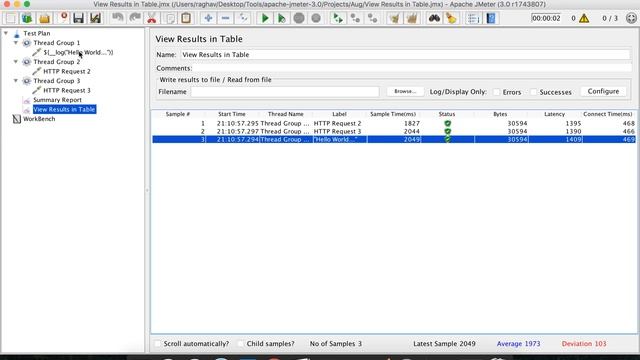Click the Clear results broom icon
This screenshot has width=640, height=360.
[394, 18]
